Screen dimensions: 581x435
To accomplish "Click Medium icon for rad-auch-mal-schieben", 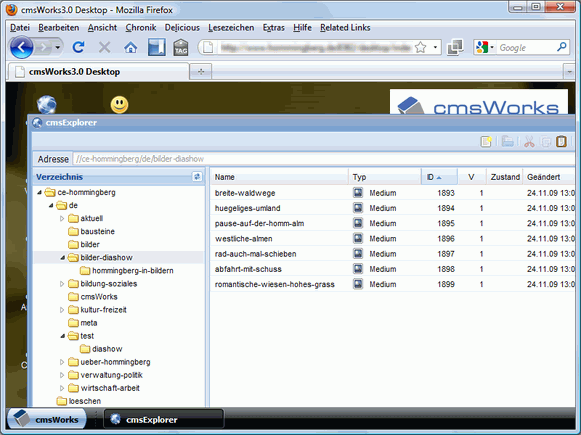I will 358,253.
